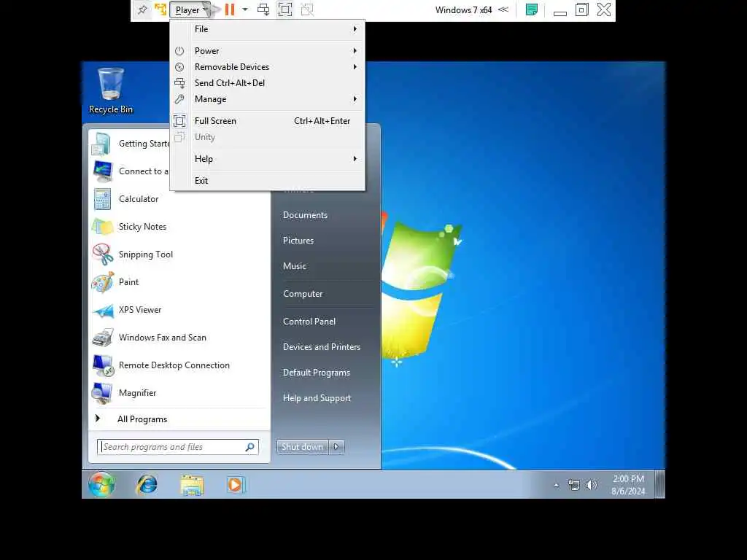Image resolution: width=747 pixels, height=560 pixels.
Task: Open Music in the Start menu
Action: point(295,266)
